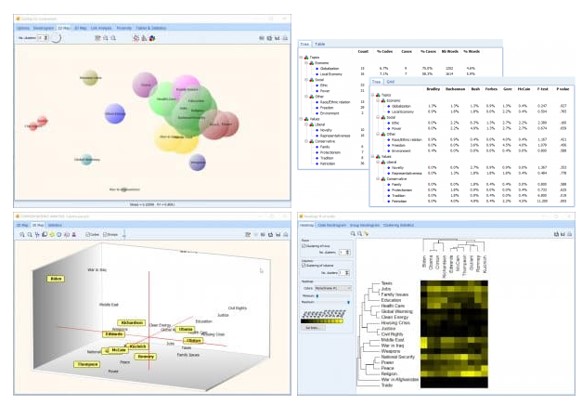Toggle the Clustering of rows checkbox
The width and height of the screenshot is (582, 405).
304,246
